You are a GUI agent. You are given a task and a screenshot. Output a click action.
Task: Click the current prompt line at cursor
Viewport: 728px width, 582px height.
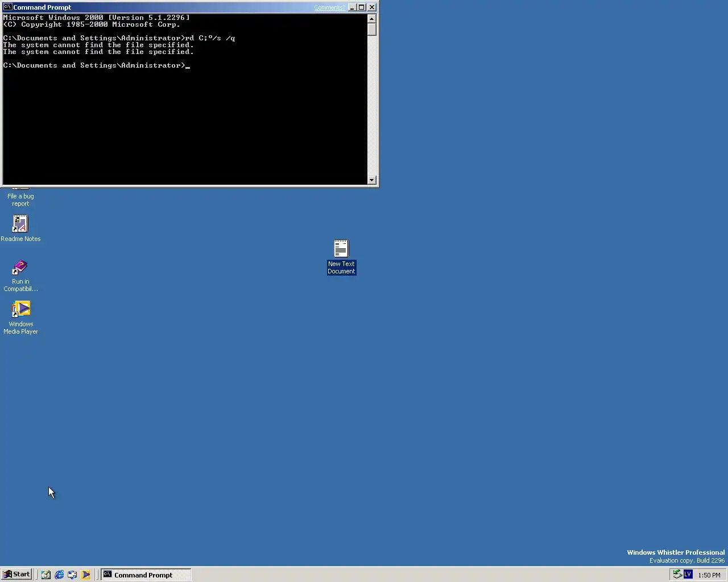[x=96, y=65]
